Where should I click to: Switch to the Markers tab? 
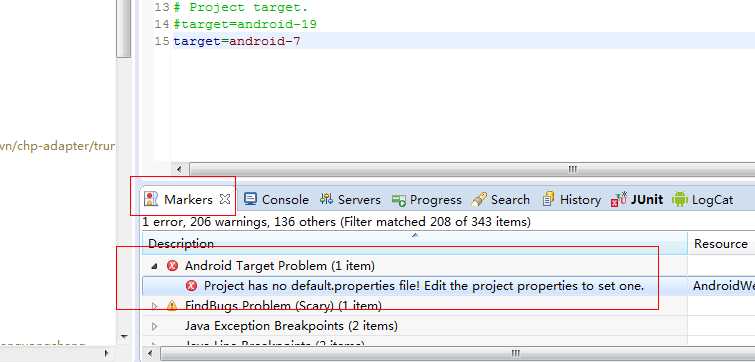(188, 199)
